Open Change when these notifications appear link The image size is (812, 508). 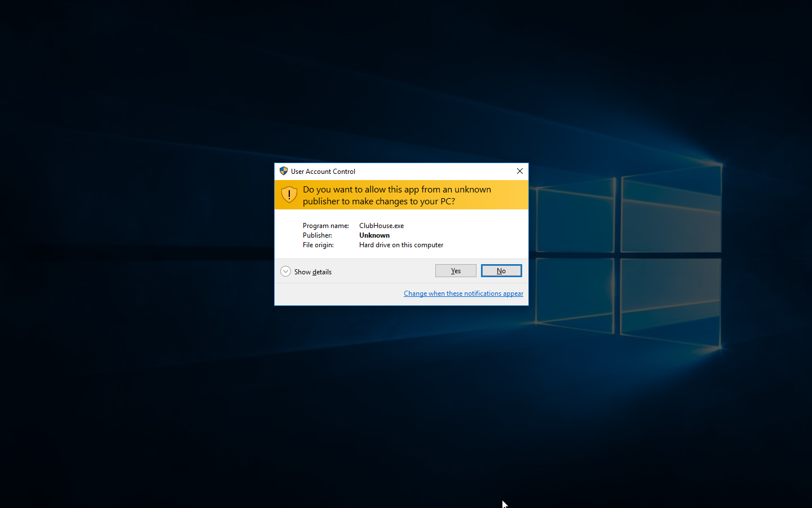pos(464,294)
